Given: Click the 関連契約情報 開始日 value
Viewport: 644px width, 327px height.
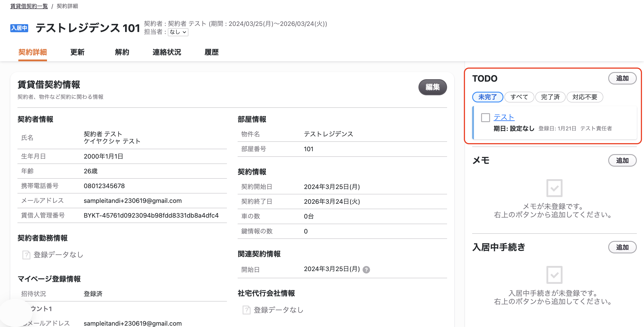Looking at the screenshot, I should 332,269.
